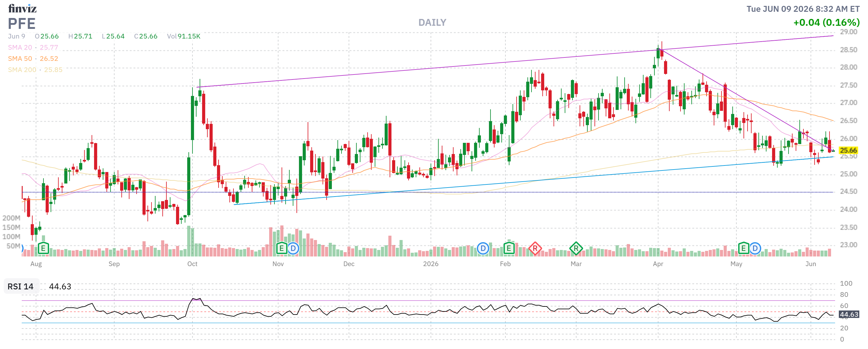This screenshot has height=349, width=868.
Task: Click the SMA 50 legend label
Action: pyautogui.click(x=20, y=59)
